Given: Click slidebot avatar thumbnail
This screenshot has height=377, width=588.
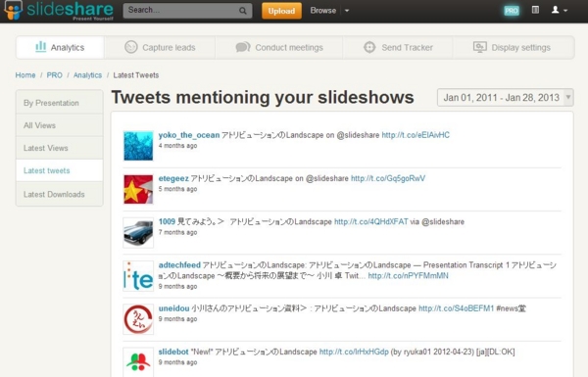Looking at the screenshot, I should 138,362.
